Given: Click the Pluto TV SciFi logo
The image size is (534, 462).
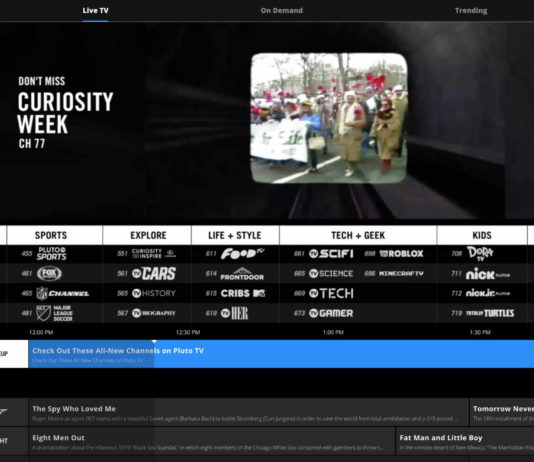Looking at the screenshot, I should (331, 254).
